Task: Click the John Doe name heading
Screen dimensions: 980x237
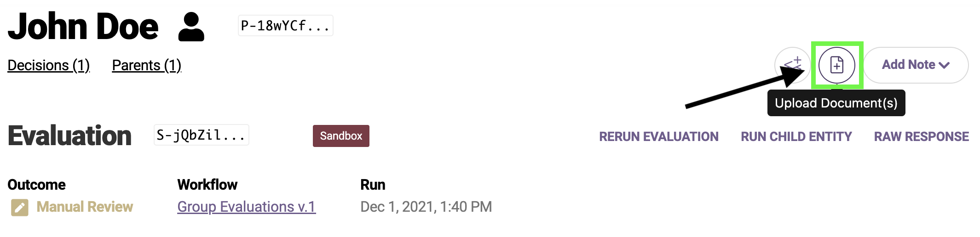Action: click(83, 27)
